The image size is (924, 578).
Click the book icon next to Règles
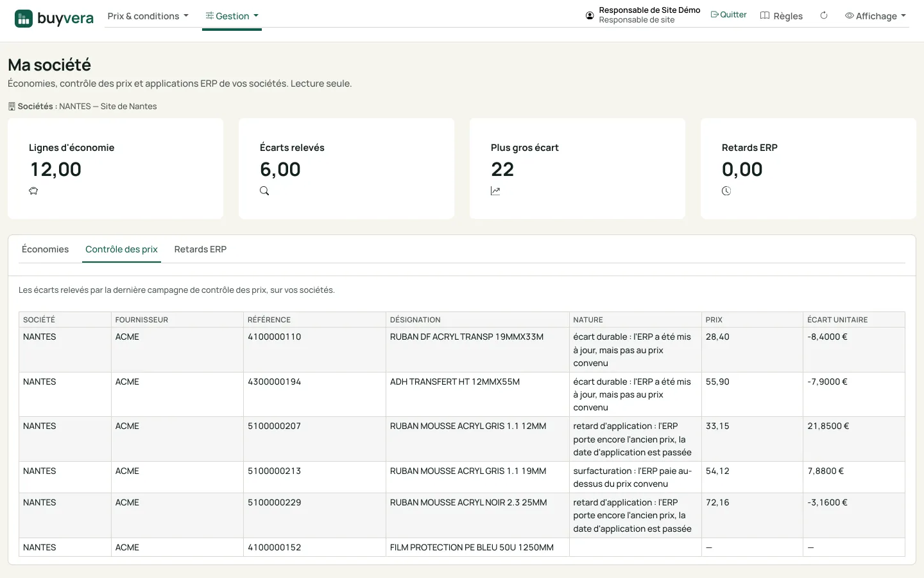coord(765,15)
